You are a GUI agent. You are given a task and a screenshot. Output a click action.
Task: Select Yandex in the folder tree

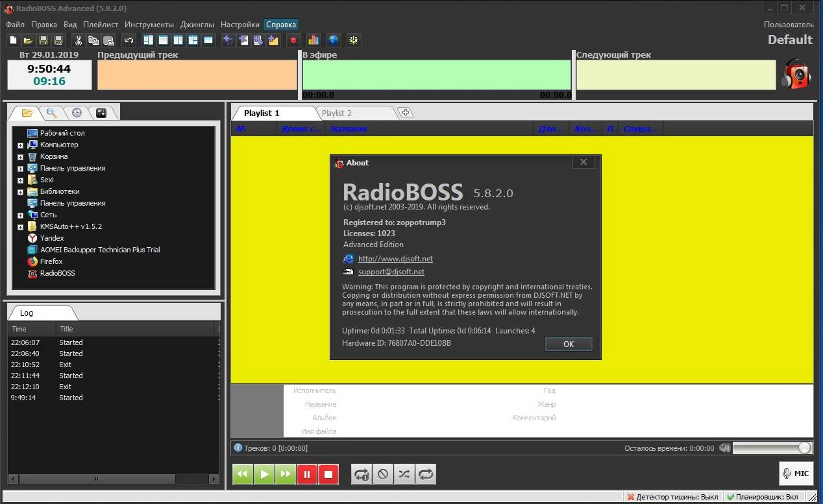52,238
